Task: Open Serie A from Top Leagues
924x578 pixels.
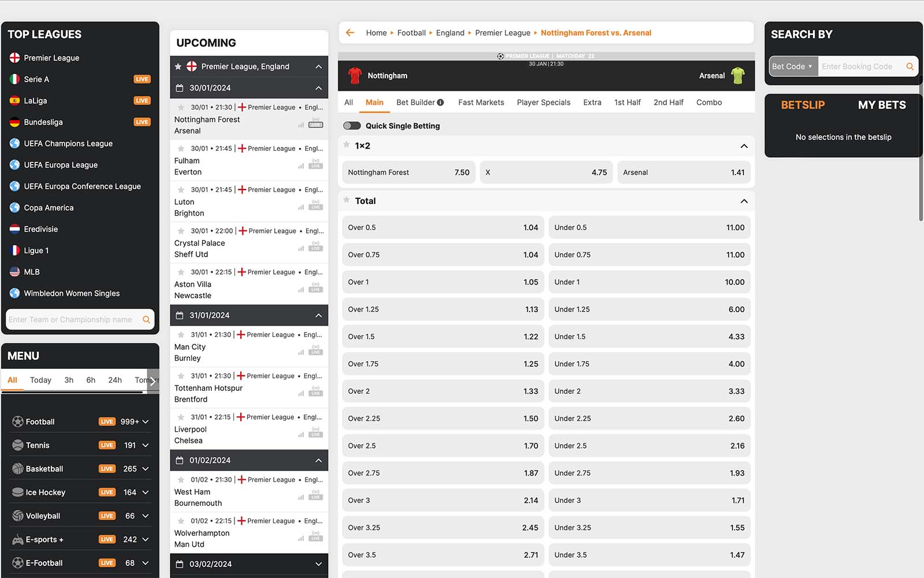Action: pyautogui.click(x=36, y=79)
